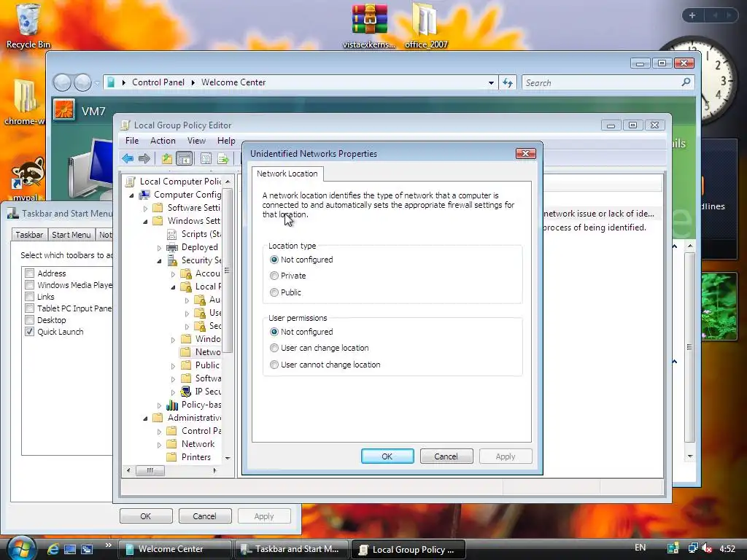The height and width of the screenshot is (560, 747).
Task: Expand the Control Panel templates node
Action: 159,432
